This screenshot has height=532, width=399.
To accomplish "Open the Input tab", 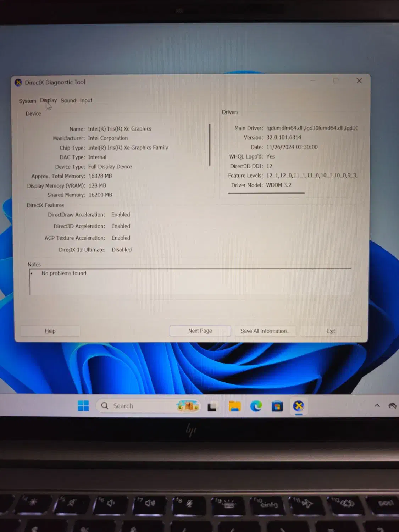I will (x=86, y=101).
